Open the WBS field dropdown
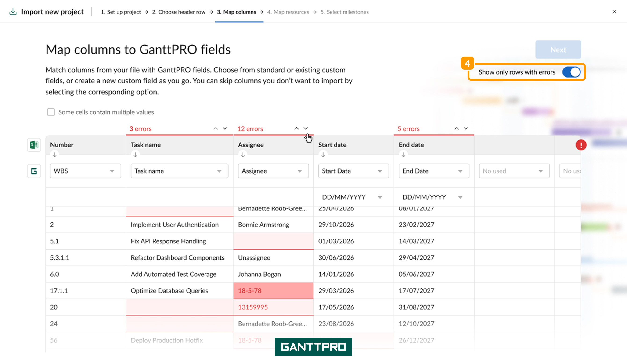The height and width of the screenshot is (364, 627). 85,171
